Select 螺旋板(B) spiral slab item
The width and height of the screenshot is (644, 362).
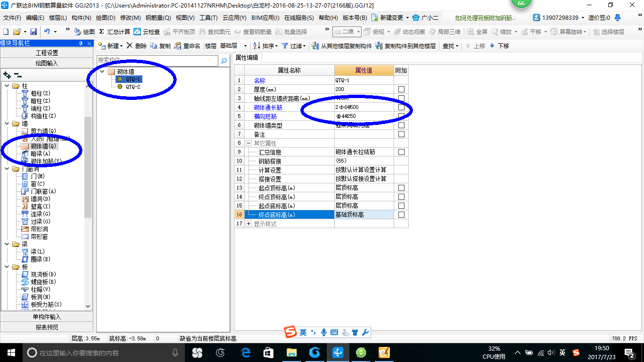pyautogui.click(x=43, y=282)
